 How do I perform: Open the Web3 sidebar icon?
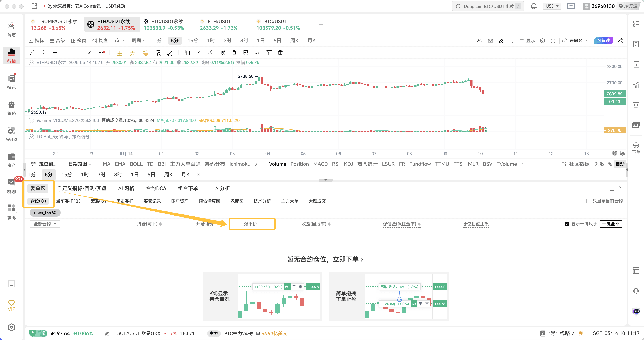(12, 134)
